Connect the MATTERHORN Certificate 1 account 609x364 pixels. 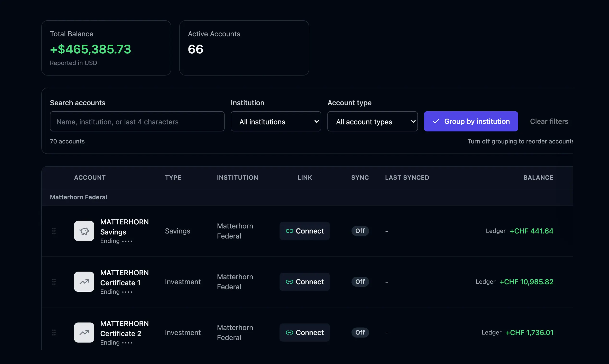point(304,282)
